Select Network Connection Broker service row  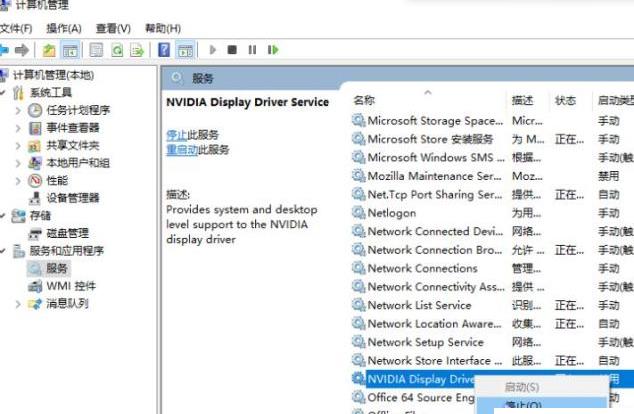(492, 250)
